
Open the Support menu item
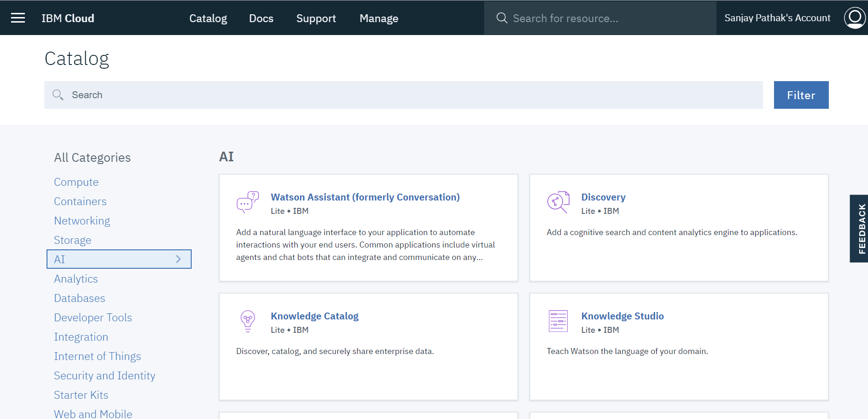tap(316, 18)
